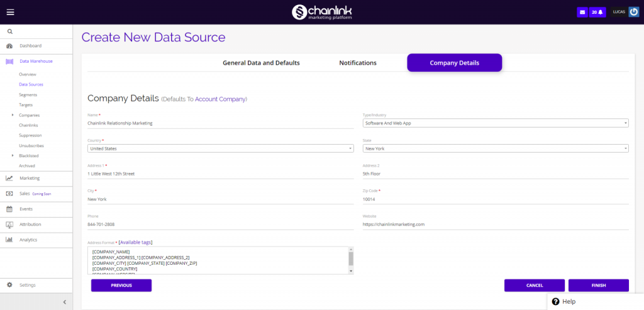Select the Company Details tab

pos(454,63)
